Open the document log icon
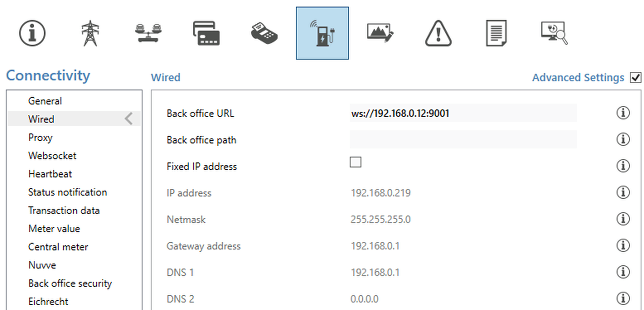644x310 pixels. 496,33
